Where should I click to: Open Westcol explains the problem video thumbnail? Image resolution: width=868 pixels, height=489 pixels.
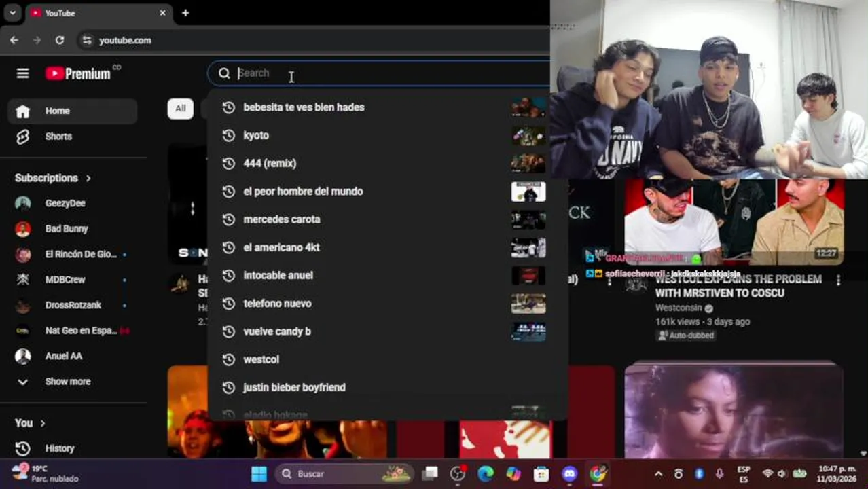tap(734, 222)
